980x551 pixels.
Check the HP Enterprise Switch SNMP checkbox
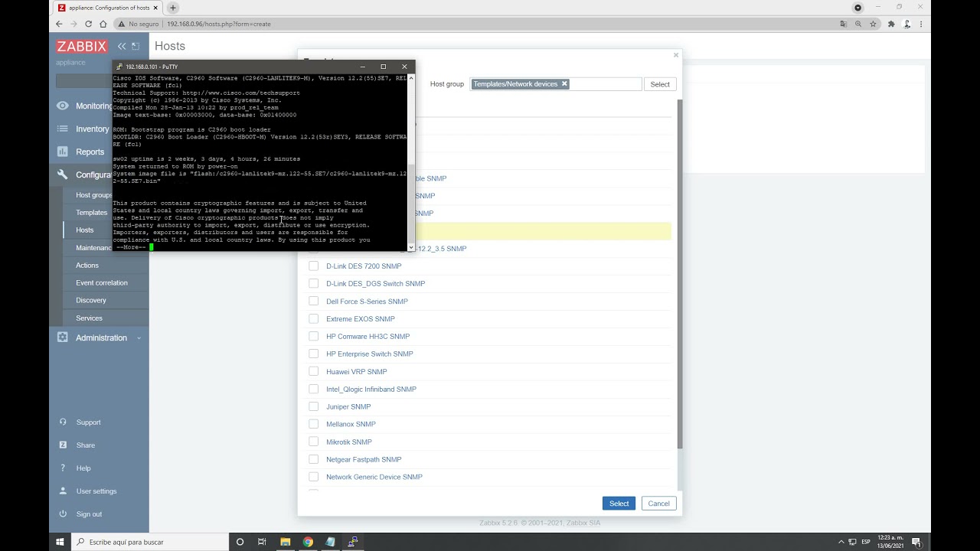313,354
